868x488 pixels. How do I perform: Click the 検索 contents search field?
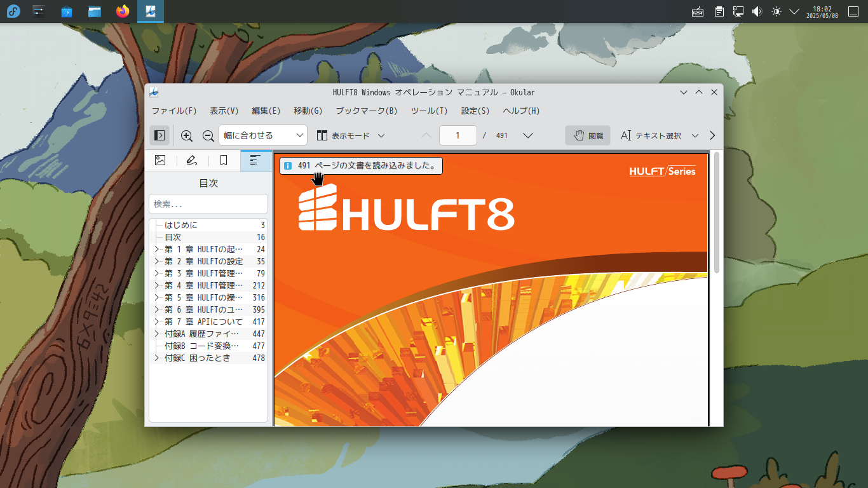click(x=208, y=204)
